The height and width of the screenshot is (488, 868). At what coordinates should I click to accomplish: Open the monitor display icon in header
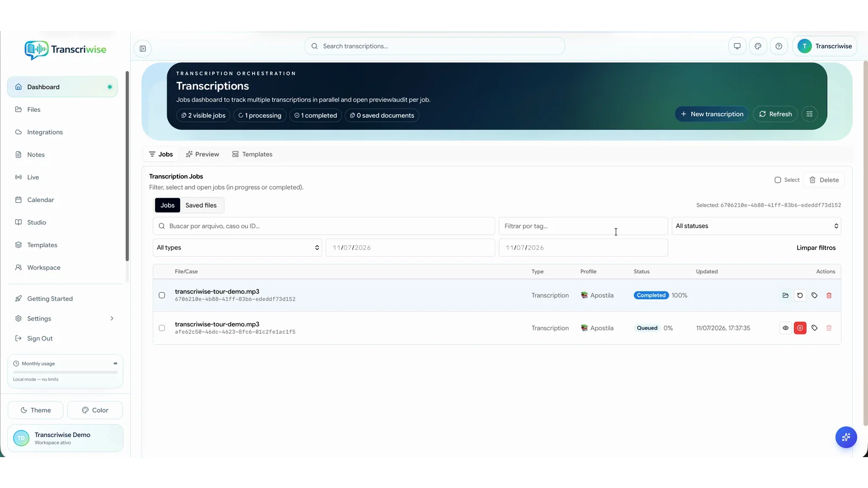click(x=737, y=46)
